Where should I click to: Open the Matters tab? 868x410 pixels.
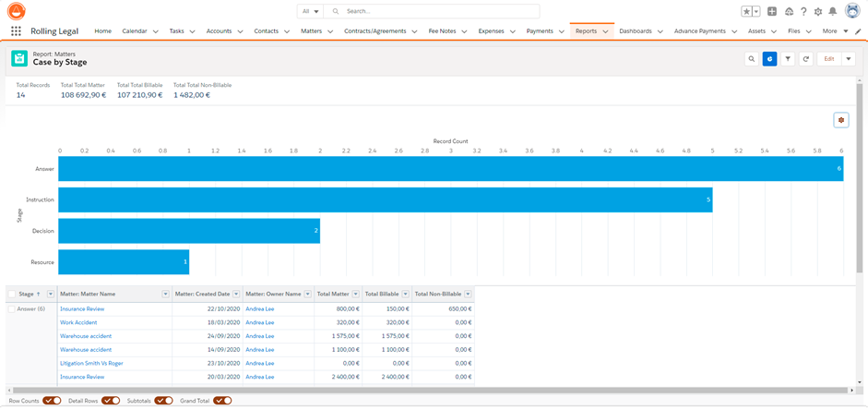312,31
